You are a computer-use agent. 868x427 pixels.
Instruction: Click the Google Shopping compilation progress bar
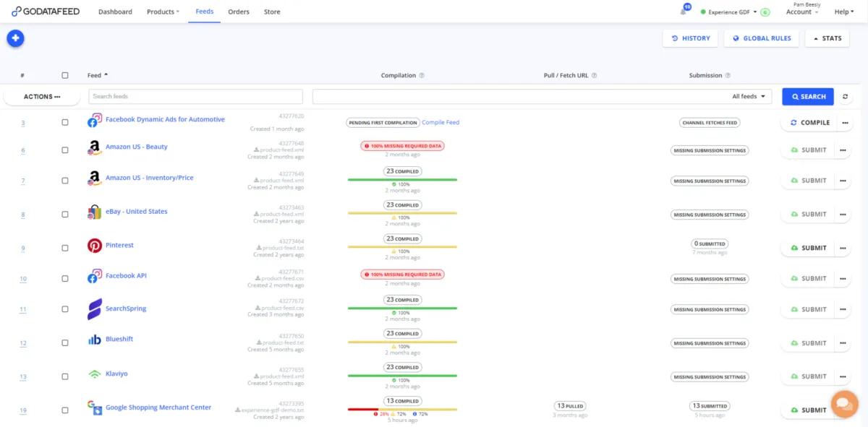[402, 409]
